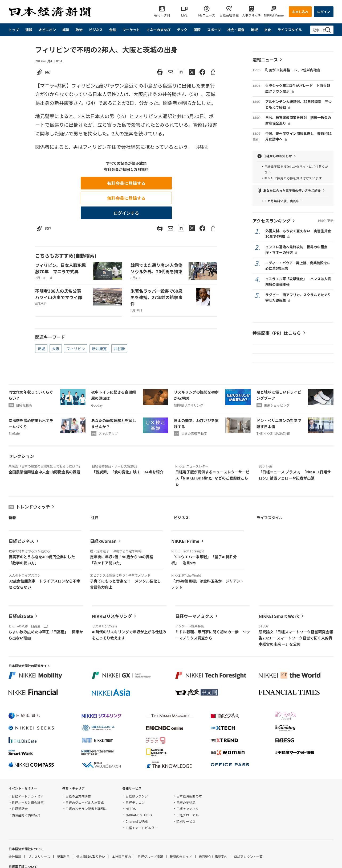Share on Facebook using top icon
This screenshot has width=342, height=868.
[x=202, y=72]
